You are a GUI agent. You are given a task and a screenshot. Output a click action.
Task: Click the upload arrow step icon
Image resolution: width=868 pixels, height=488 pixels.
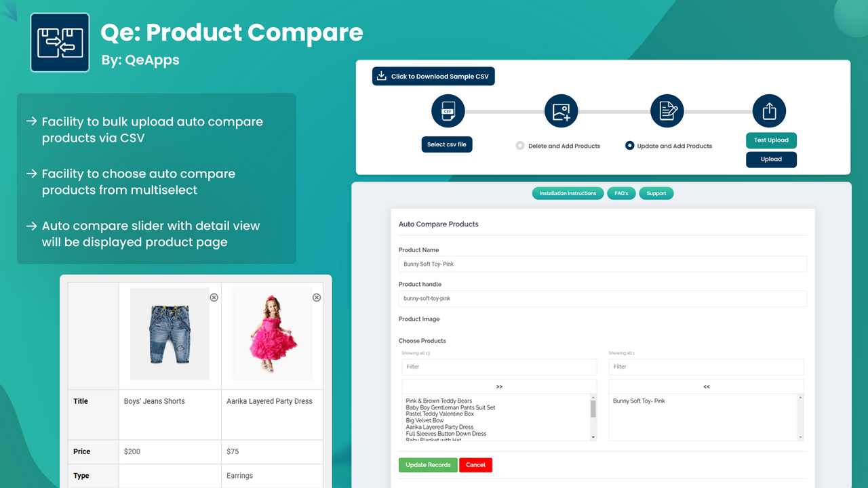click(769, 110)
